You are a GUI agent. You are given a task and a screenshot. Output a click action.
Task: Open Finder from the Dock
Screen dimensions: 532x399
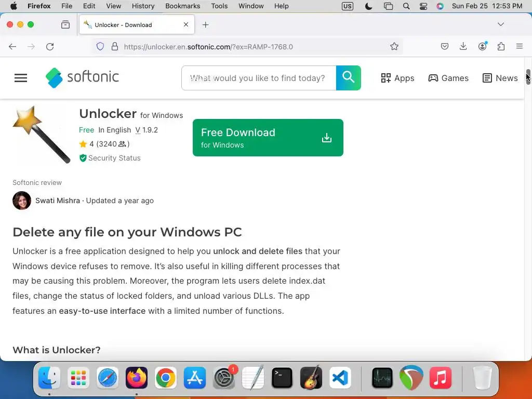click(x=49, y=378)
